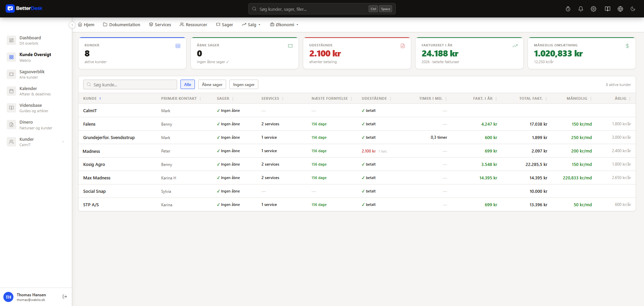Screen dimensions: 644x306
Task: Sort by Kunde column header
Action: [x=92, y=98]
